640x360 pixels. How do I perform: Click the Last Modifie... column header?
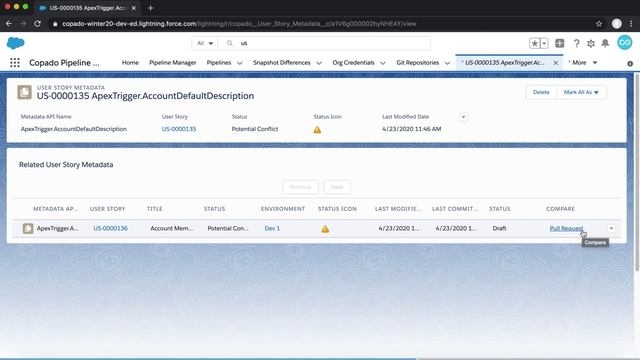point(398,209)
